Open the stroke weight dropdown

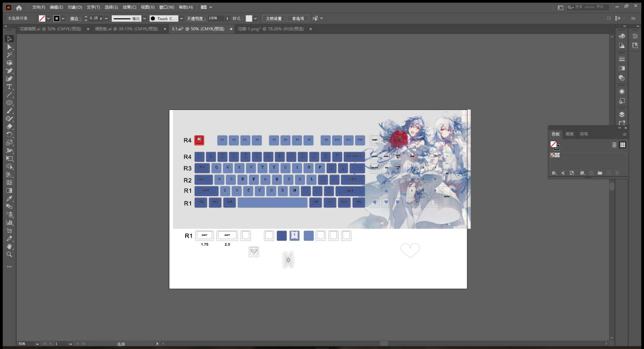(106, 18)
